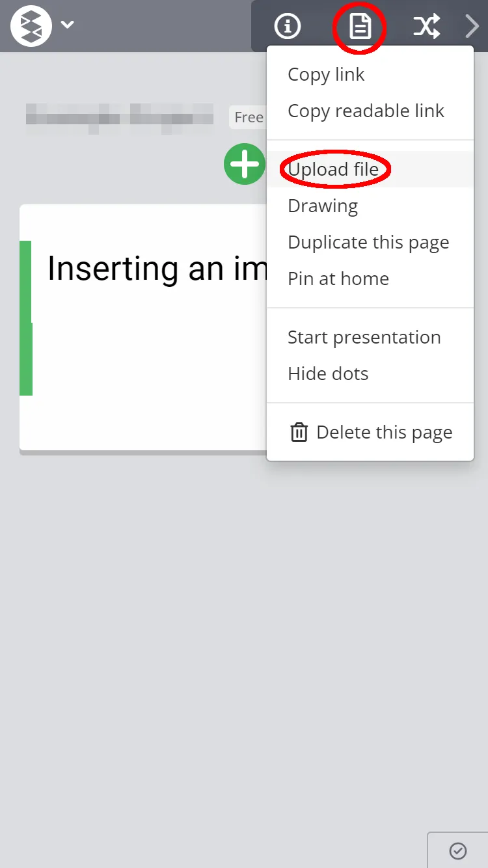
Task: Click the Free plan badge
Action: coord(249,117)
